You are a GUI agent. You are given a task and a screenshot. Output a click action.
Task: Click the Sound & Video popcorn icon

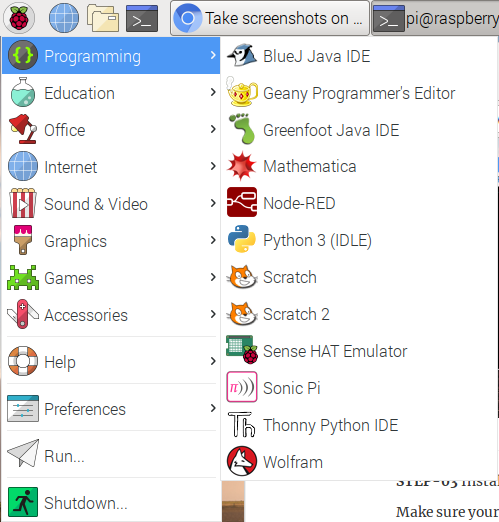pyautogui.click(x=23, y=203)
